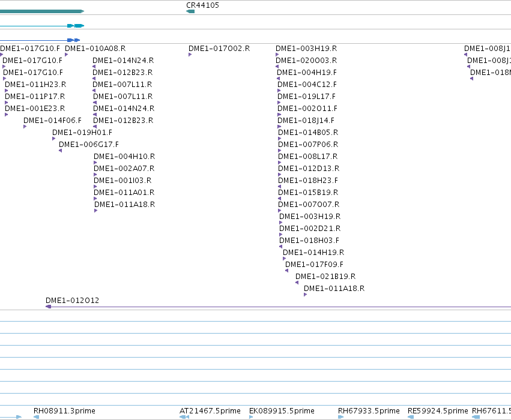Select the DME1-002O11.F feature
This screenshot has height=420, width=511.
(307, 109)
